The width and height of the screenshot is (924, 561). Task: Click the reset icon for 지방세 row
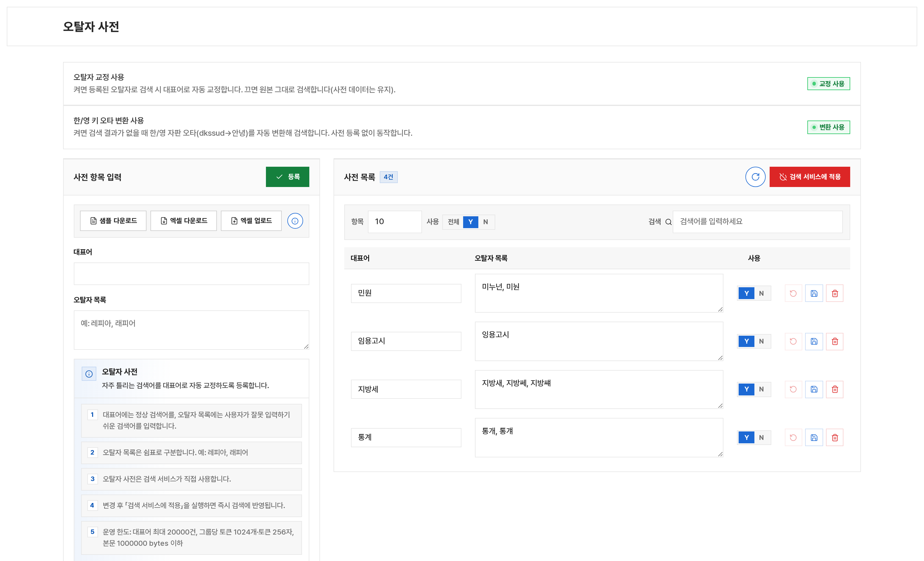coord(793,389)
